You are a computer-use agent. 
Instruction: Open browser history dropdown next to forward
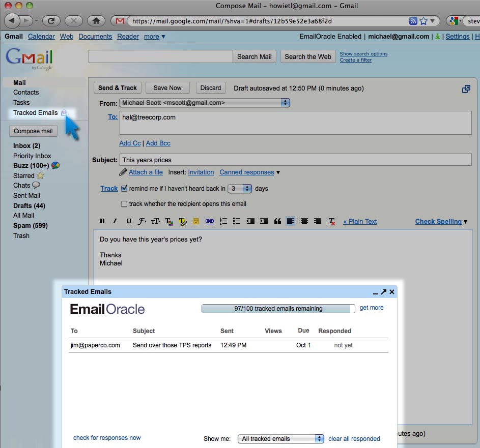(36, 21)
